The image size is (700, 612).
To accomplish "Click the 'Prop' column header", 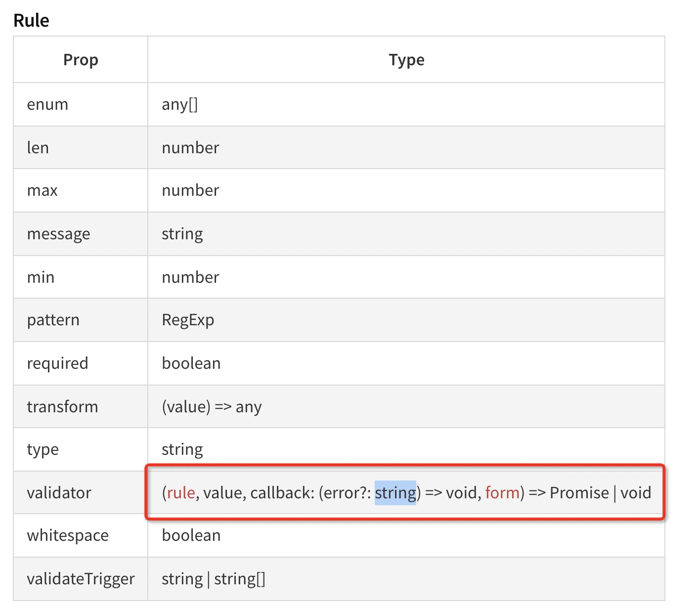I will pyautogui.click(x=81, y=60).
